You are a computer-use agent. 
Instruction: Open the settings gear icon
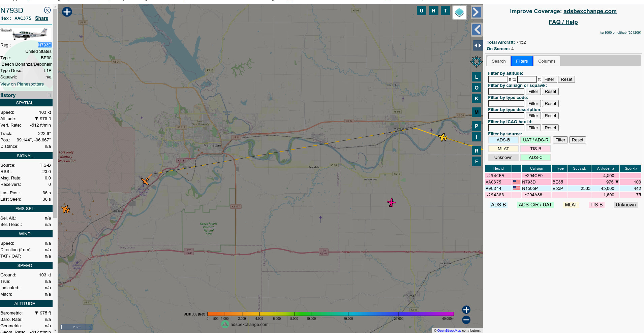476,61
